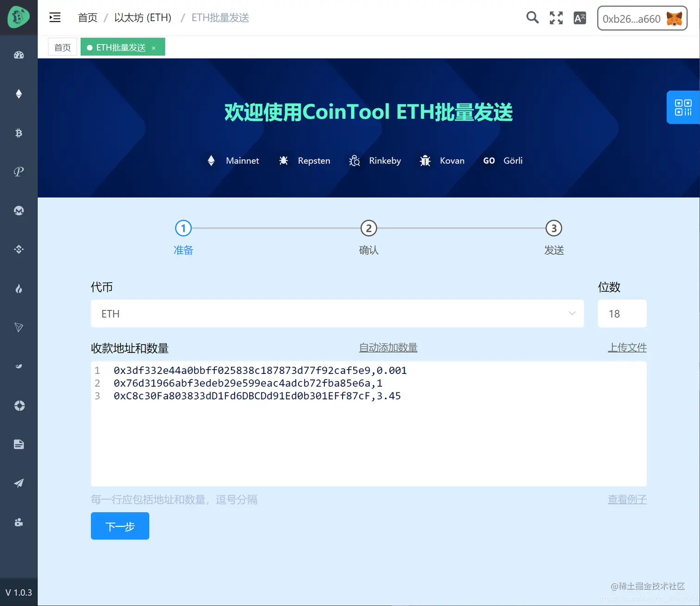Collapse the left sidebar with the hamburger icon
Image resolution: width=700 pixels, height=606 pixels.
tap(55, 17)
